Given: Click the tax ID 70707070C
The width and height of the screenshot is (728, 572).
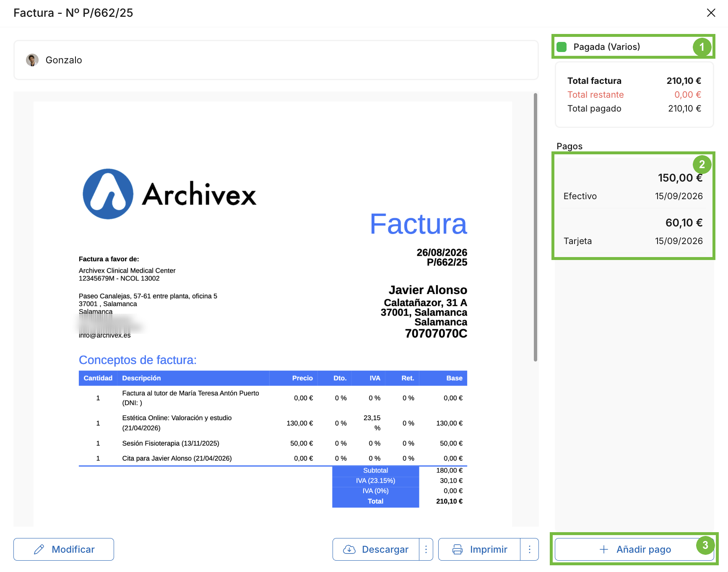Looking at the screenshot, I should pos(436,333).
